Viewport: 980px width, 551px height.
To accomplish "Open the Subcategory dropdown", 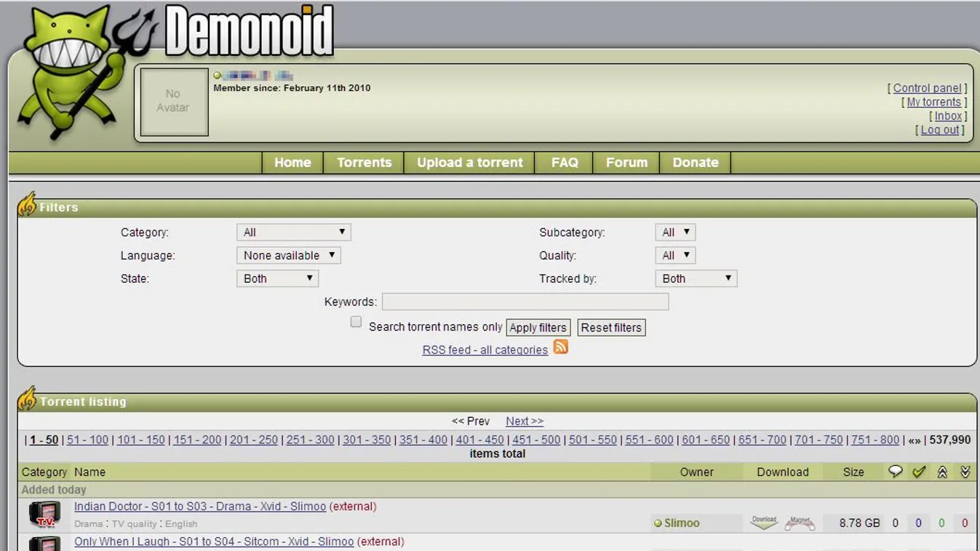I will pos(675,233).
